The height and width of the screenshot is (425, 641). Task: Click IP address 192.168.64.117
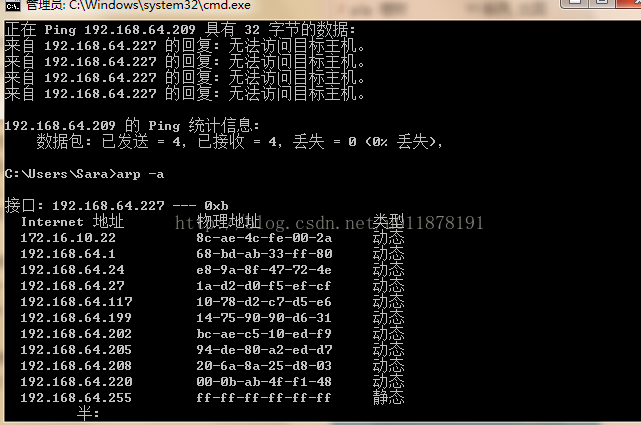pos(76,301)
